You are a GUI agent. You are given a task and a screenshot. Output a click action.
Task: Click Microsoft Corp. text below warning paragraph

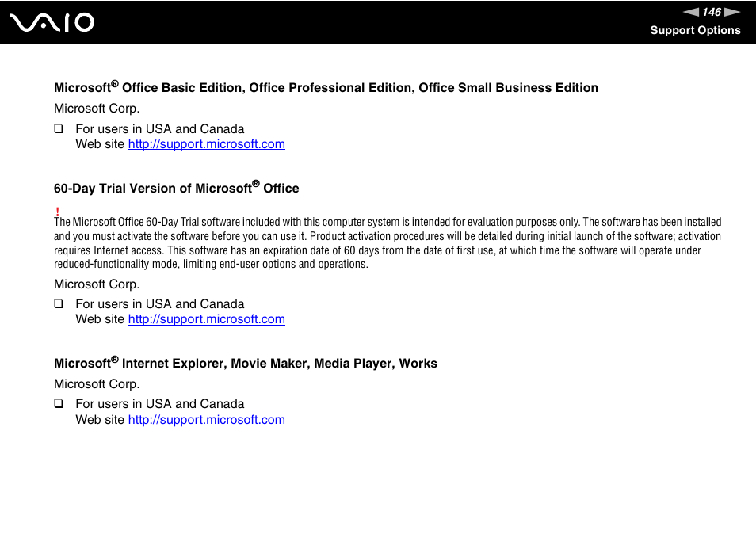tap(97, 284)
